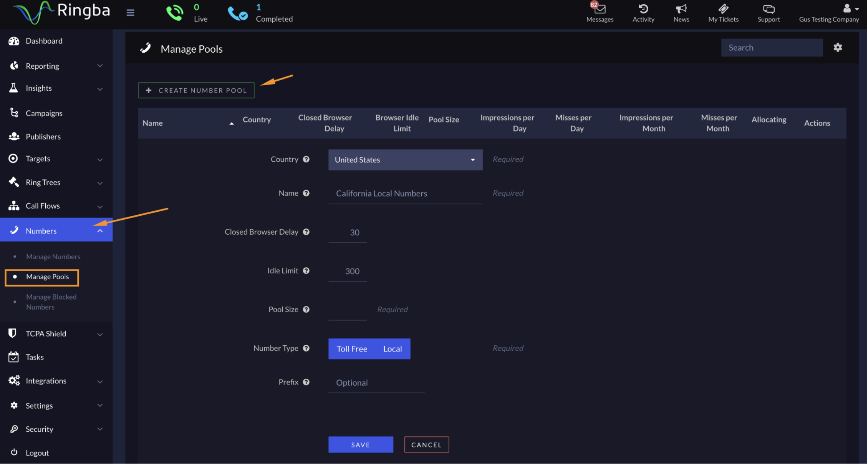Open the account user dropdown
This screenshot has width=868, height=464.
point(851,9)
